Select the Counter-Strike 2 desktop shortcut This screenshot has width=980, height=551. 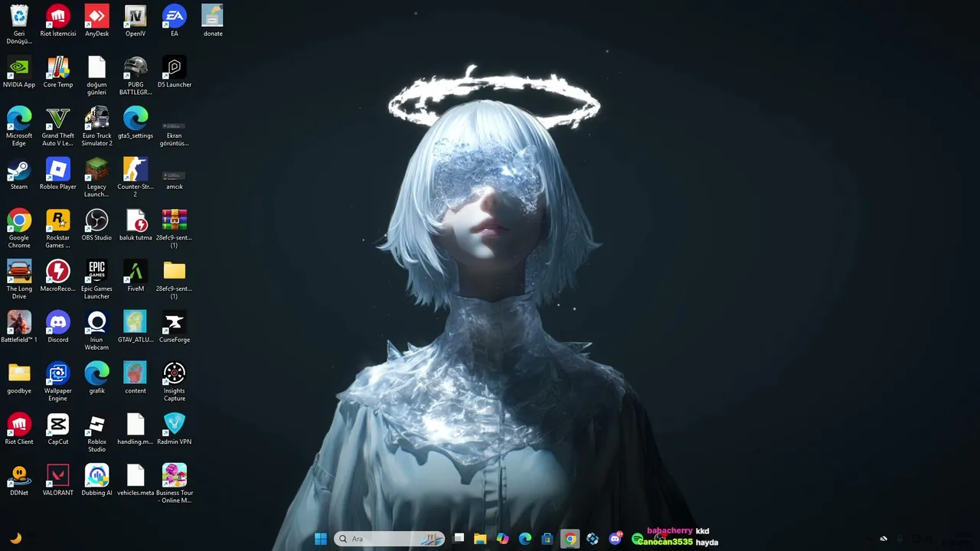tap(136, 169)
